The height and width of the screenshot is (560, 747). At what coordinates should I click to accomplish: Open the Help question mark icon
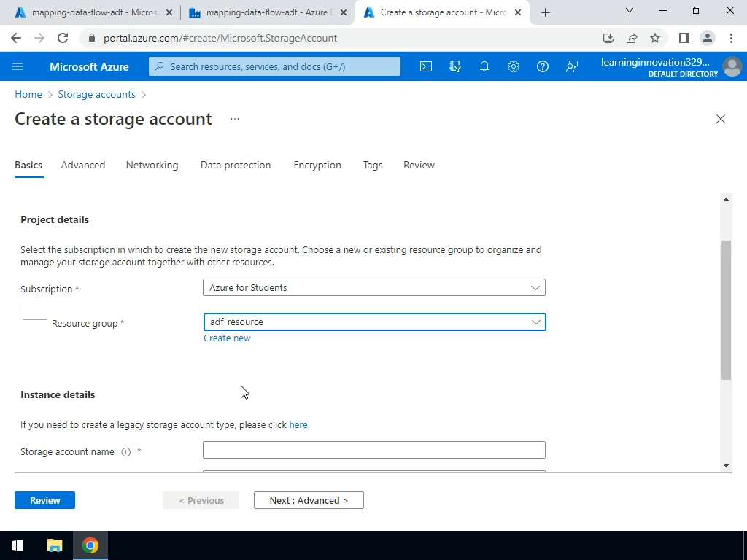tap(543, 66)
